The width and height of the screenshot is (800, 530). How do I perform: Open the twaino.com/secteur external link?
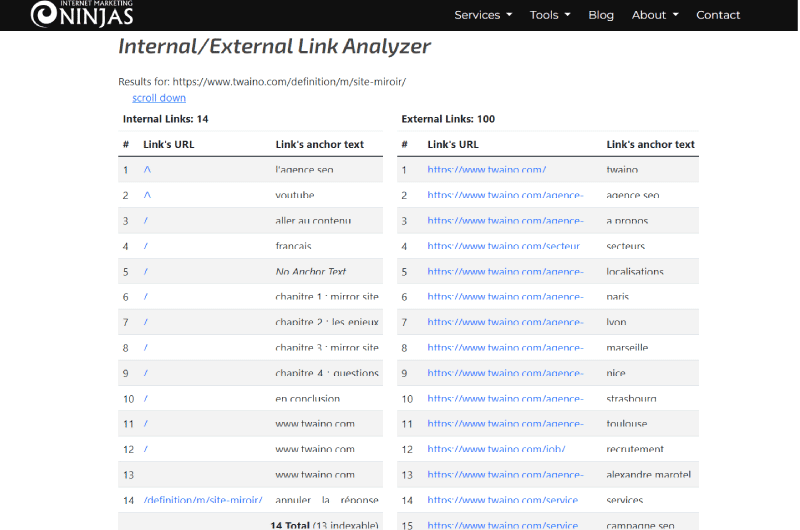tap(504, 246)
